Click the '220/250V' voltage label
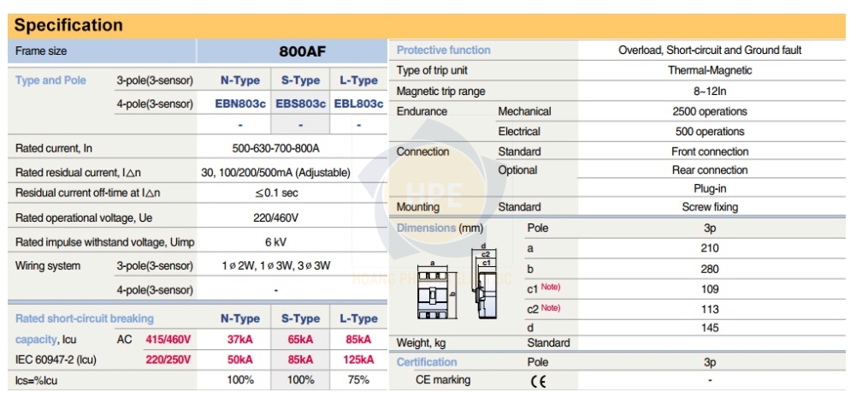Screen dimensions: 868x404 168,359
